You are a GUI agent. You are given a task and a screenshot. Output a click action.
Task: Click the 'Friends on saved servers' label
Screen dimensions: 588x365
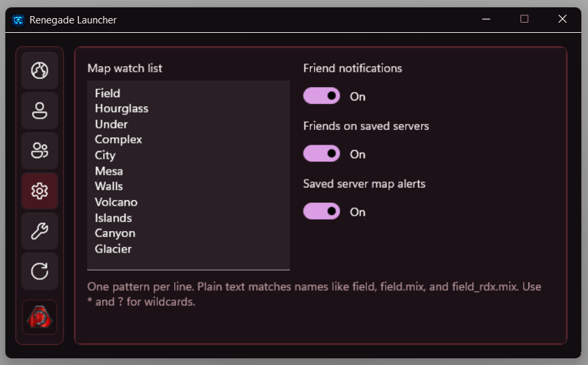click(366, 126)
